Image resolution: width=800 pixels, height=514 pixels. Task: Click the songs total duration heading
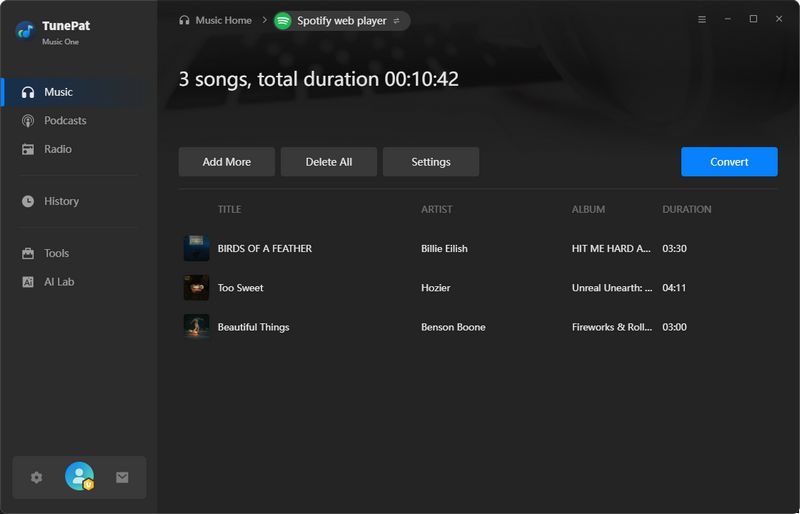[x=318, y=79]
